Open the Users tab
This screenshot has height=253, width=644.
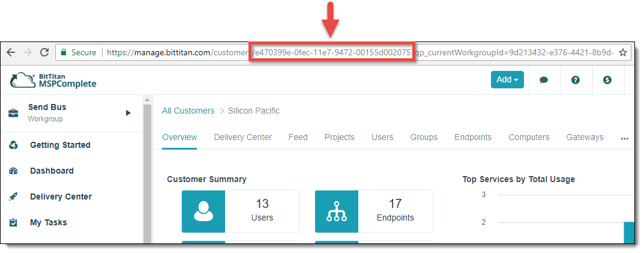point(382,138)
